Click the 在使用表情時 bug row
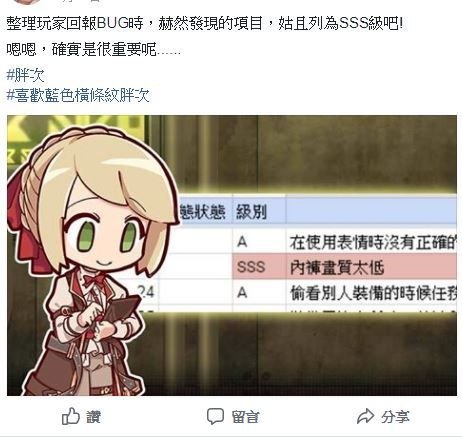Screen dimensions: 462x437 373,242
